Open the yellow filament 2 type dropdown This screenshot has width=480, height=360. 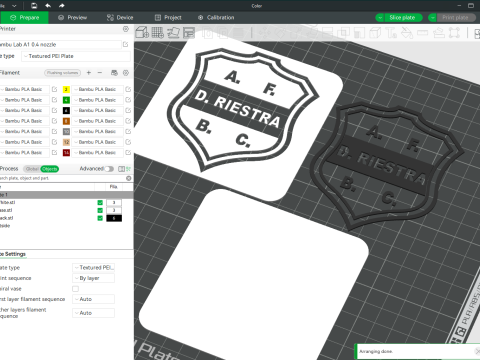(x=97, y=89)
